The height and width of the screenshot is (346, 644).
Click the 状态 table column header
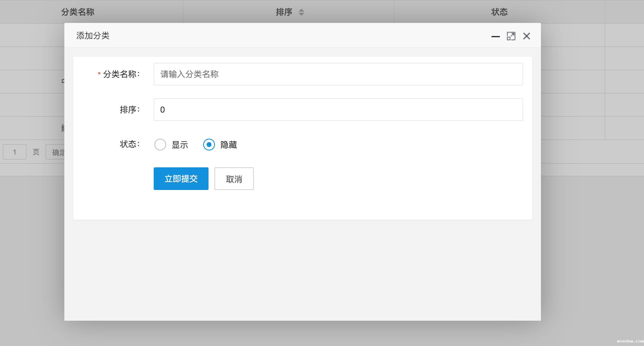499,12
